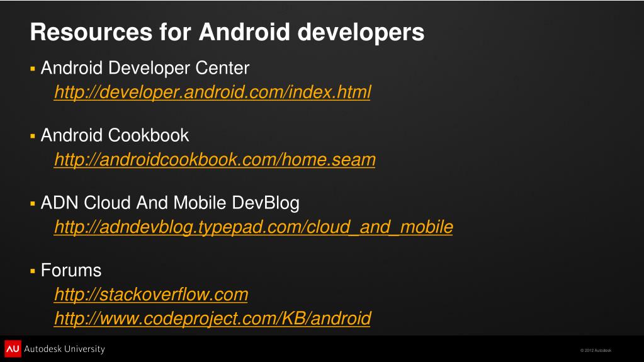Select the 'ADN Cloud And Mobile DevBlog' heading

click(170, 203)
